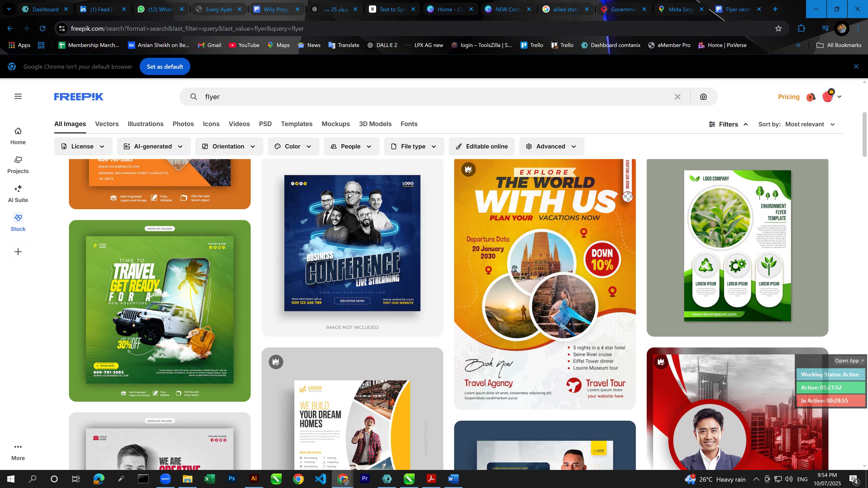This screenshot has width=868, height=488.
Task: Open Projects in the sidebar
Action: tap(18, 165)
